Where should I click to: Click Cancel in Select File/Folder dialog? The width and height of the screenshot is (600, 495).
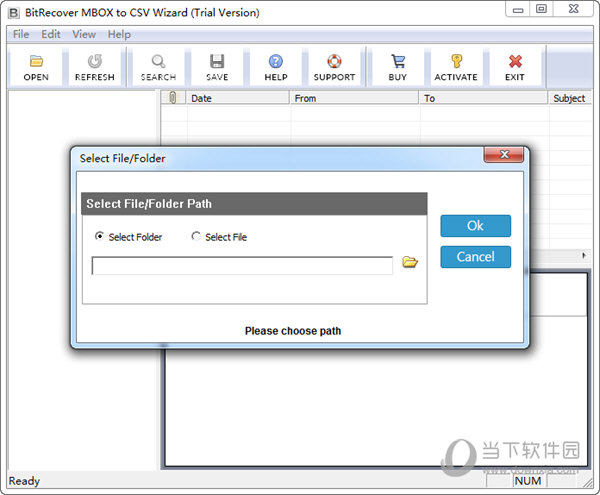coord(475,257)
